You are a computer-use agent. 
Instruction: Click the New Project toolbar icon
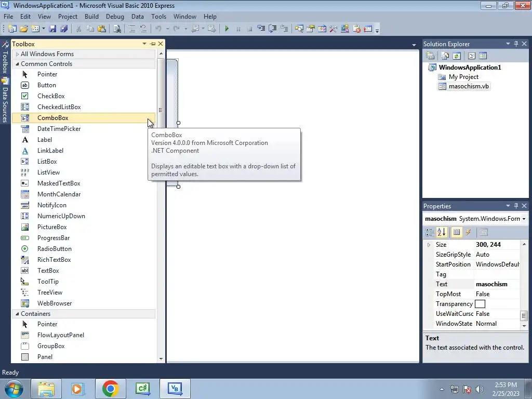tap(12, 29)
